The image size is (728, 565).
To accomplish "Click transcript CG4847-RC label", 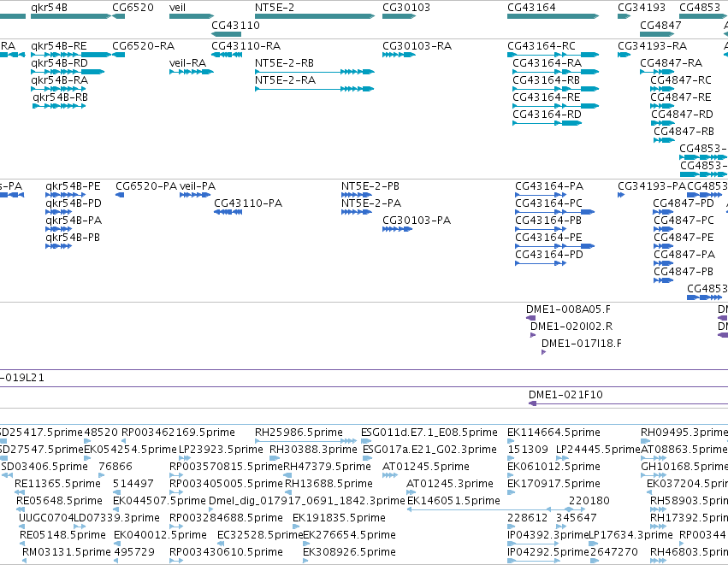I will pyautogui.click(x=681, y=80).
